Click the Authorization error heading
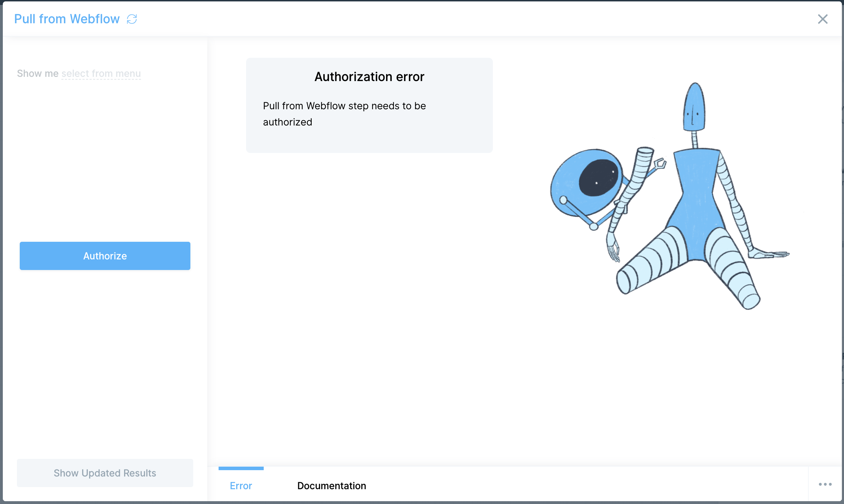This screenshot has height=504, width=844. 369,76
